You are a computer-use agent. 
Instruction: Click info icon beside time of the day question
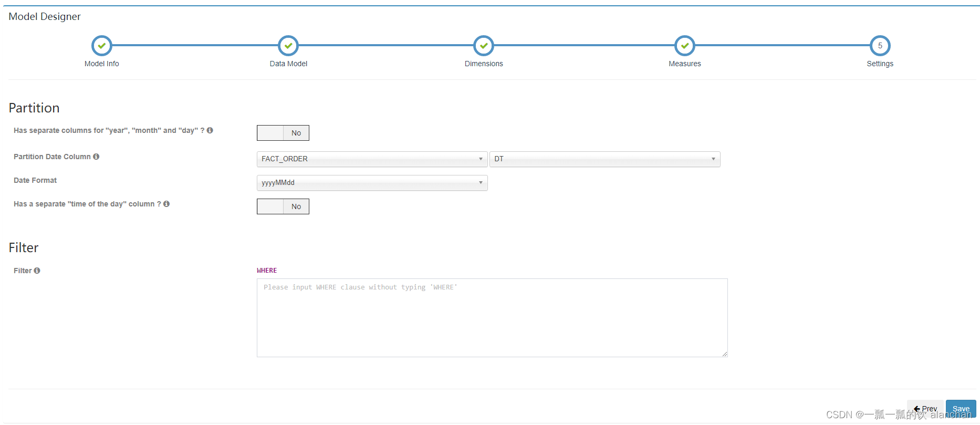pyautogui.click(x=166, y=204)
